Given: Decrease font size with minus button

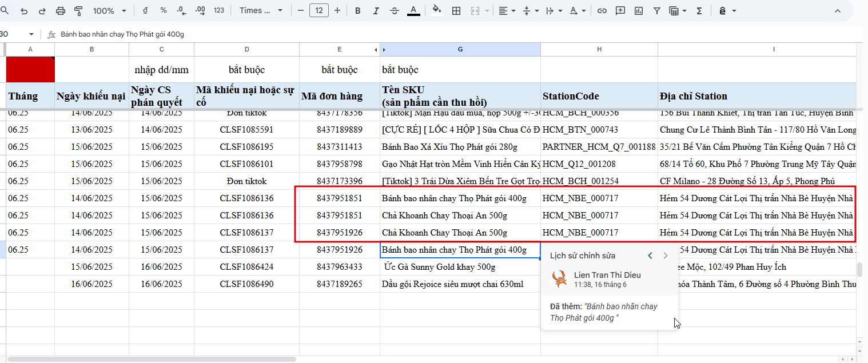Looking at the screenshot, I should coord(301,11).
